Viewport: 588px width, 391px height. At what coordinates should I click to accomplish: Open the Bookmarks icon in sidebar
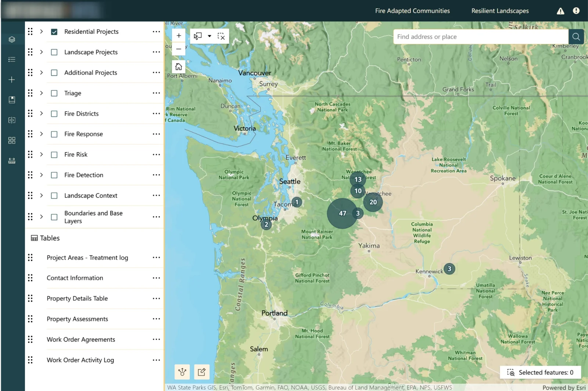coord(12,100)
